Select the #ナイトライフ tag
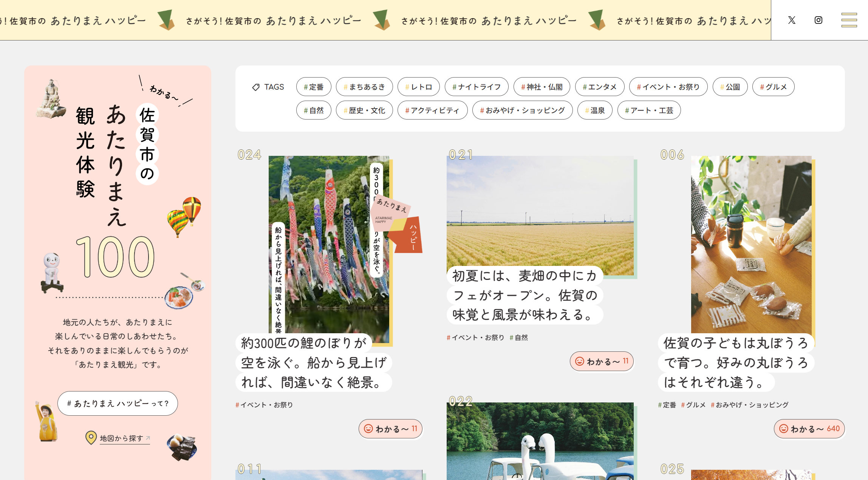The width and height of the screenshot is (868, 480). (x=477, y=87)
